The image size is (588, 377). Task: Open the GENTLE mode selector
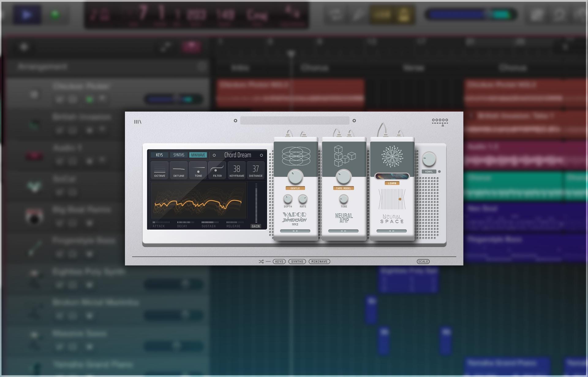[295, 188]
